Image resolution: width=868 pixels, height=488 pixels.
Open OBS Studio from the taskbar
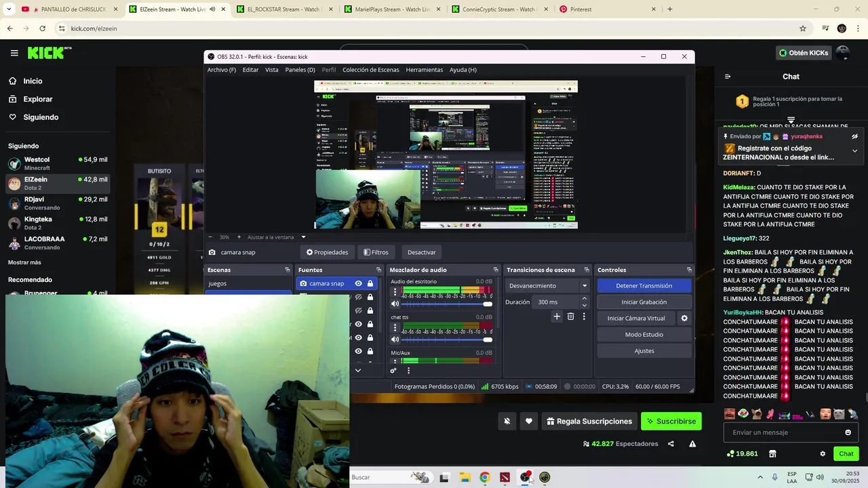tap(524, 477)
